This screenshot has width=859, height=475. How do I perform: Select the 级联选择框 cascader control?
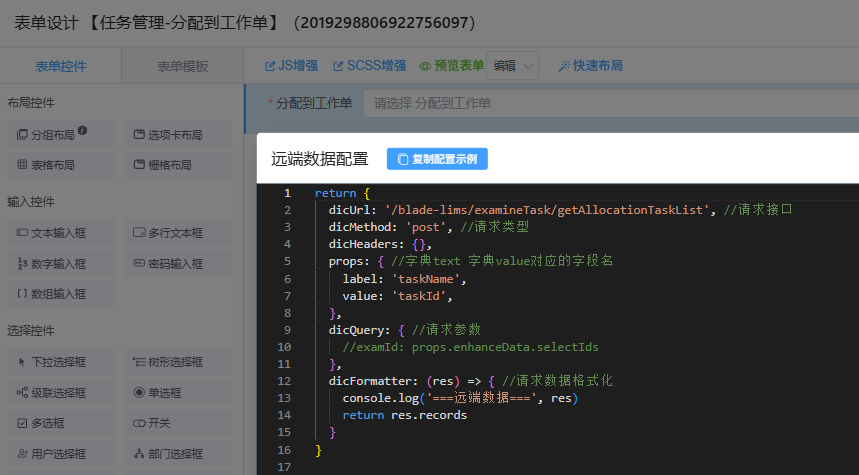coord(59,393)
